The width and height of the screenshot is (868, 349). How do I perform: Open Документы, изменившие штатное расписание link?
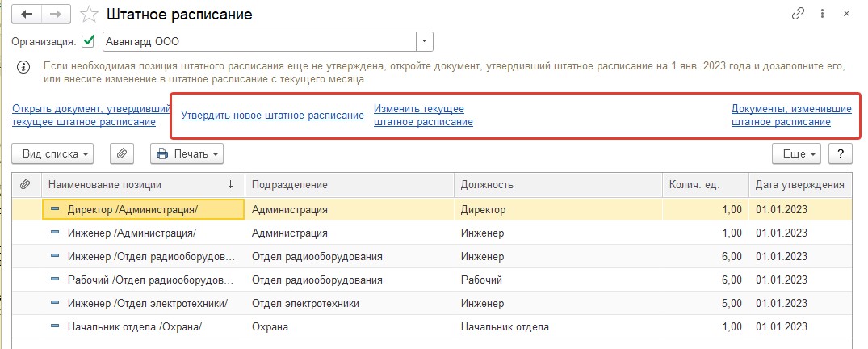click(x=791, y=116)
